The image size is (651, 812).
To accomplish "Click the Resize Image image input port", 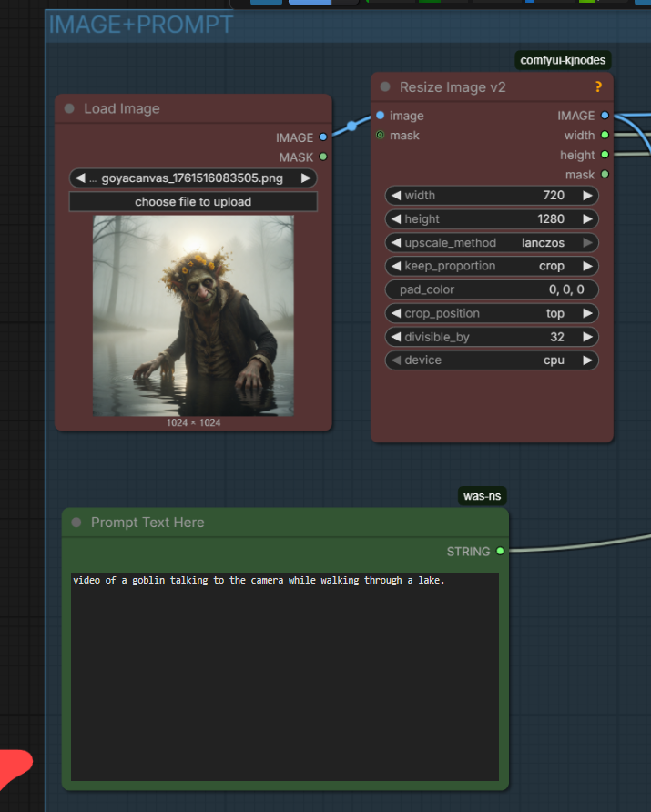I will (381, 116).
